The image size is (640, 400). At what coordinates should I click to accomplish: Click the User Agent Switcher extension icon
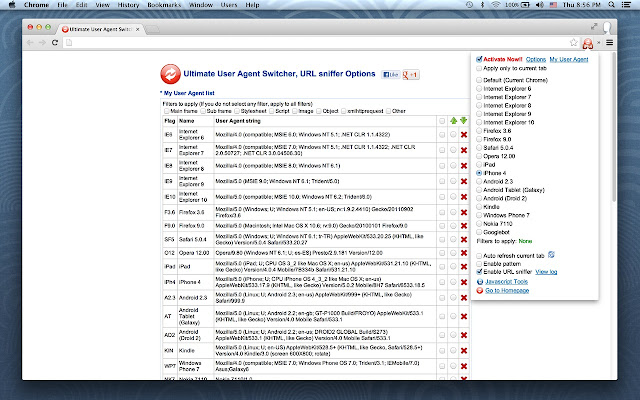tap(588, 43)
